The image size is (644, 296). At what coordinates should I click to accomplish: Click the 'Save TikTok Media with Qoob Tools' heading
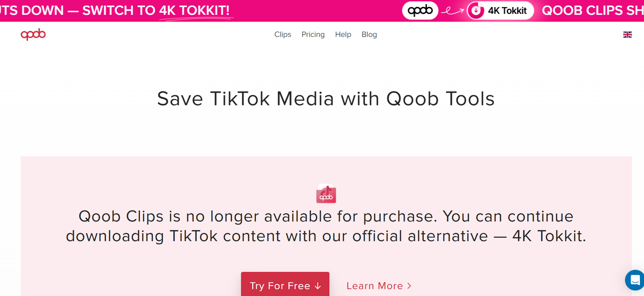click(x=326, y=99)
